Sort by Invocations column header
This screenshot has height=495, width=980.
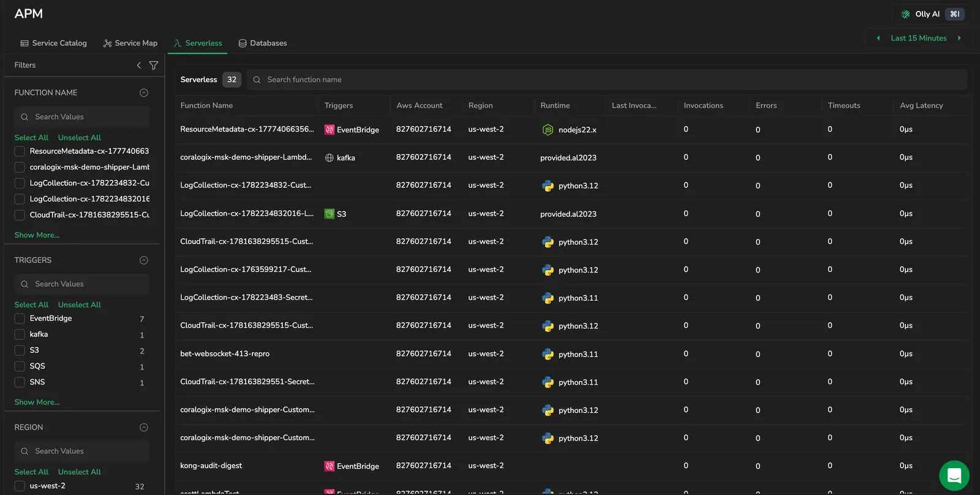703,105
